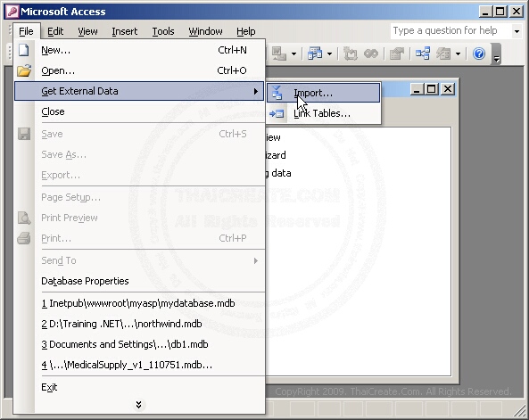Close the inner database window
This screenshot has width=529, height=420.
click(448, 89)
